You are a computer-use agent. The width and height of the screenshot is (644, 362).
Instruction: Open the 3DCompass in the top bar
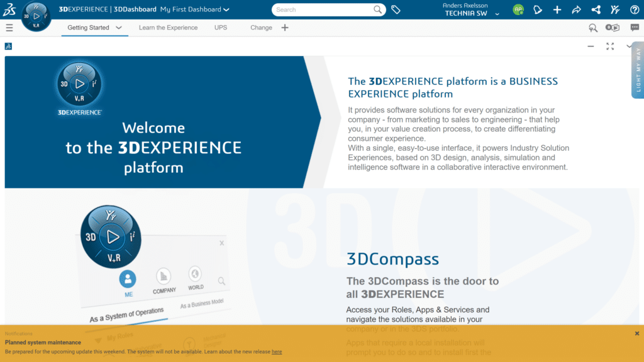pos(36,16)
